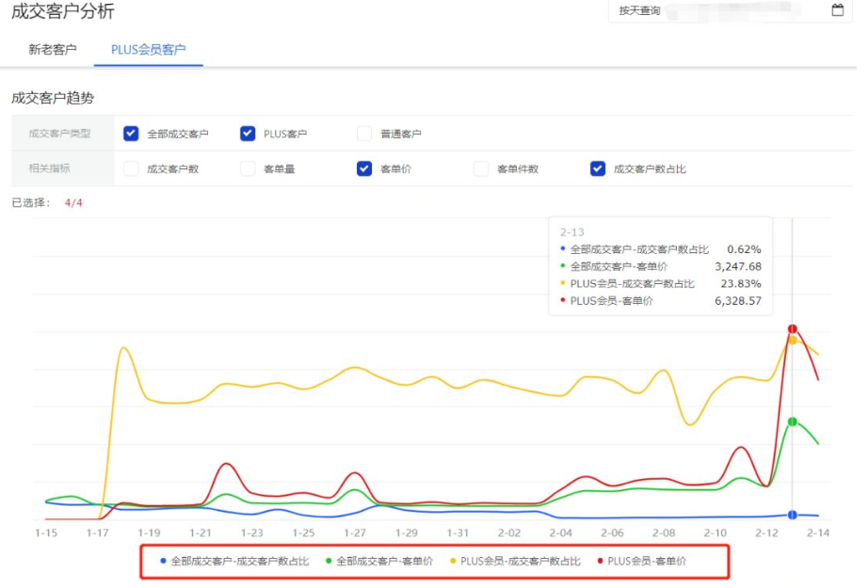Click the 成交客户分析 page title
The image size is (868, 588).
coord(62,10)
